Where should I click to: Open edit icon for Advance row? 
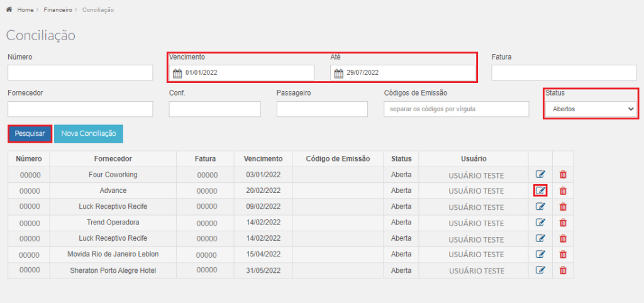pos(540,190)
